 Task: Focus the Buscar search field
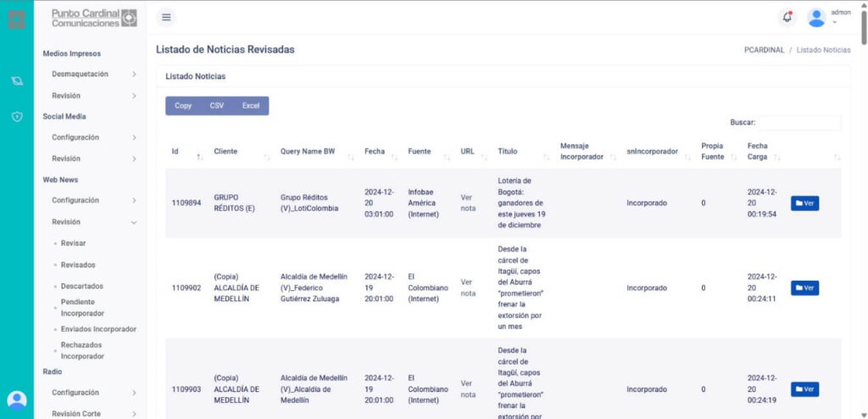(x=799, y=122)
